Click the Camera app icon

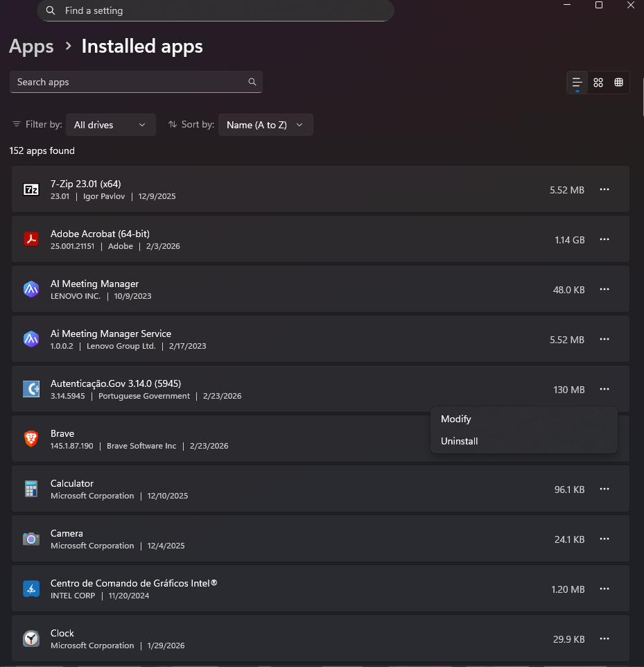tap(31, 539)
